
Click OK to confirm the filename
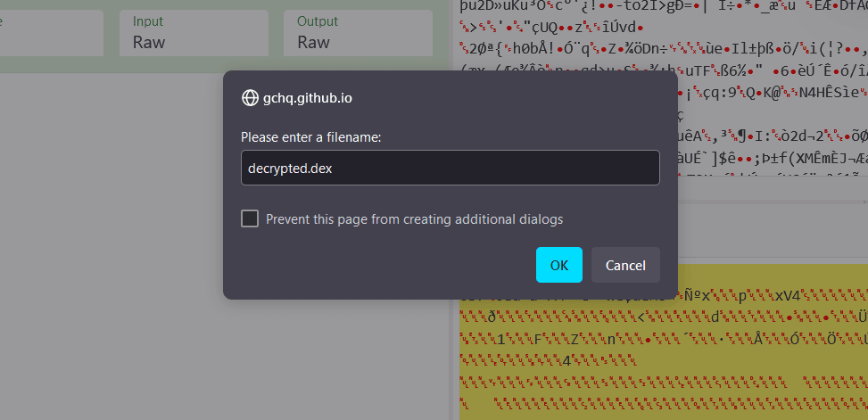[x=558, y=265]
